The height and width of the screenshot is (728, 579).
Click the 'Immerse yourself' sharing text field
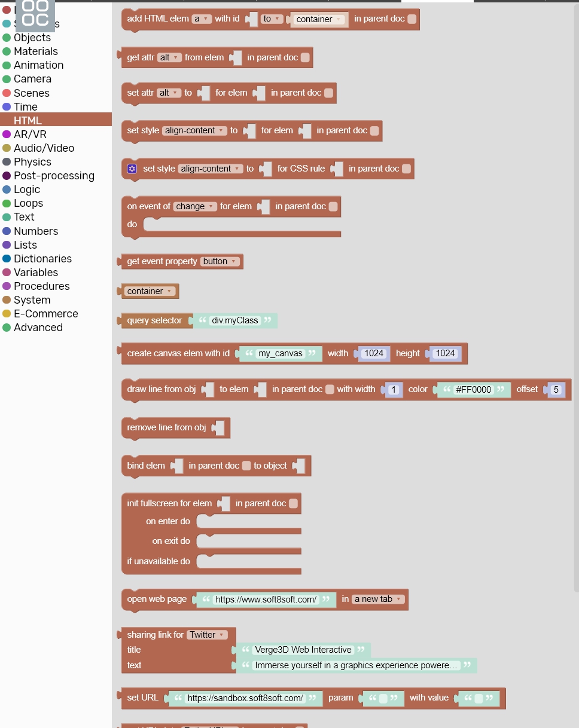(x=356, y=665)
